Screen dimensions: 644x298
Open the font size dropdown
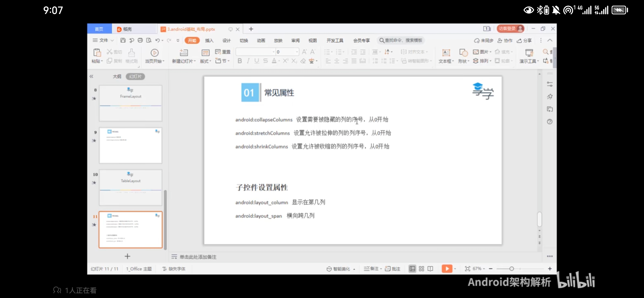coord(297,52)
